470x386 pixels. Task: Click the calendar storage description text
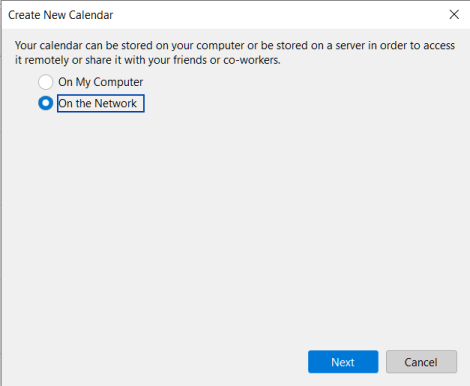click(235, 53)
